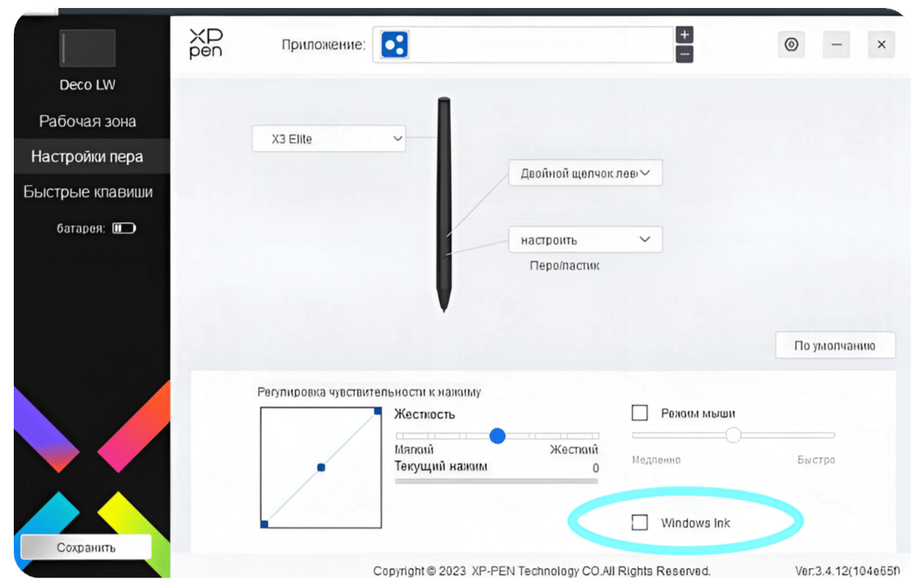Click the Copyright 2023 XP-PEN text
The image size is (924, 584).
[x=541, y=572]
